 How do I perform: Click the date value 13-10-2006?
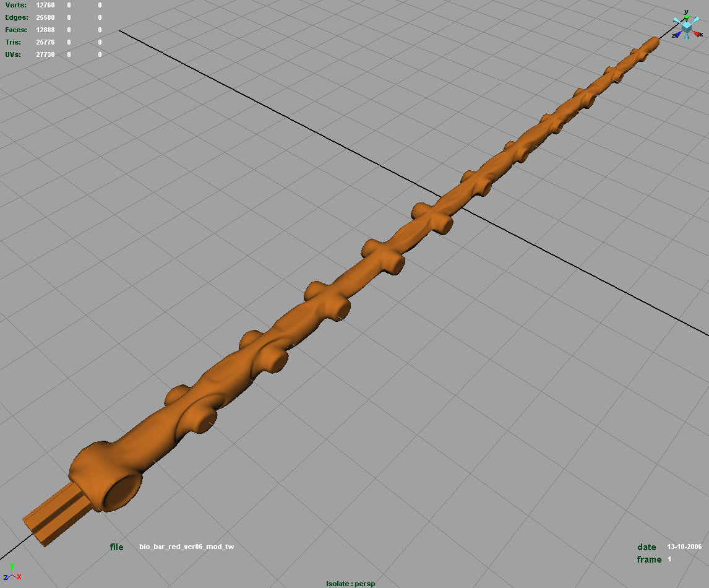click(684, 547)
